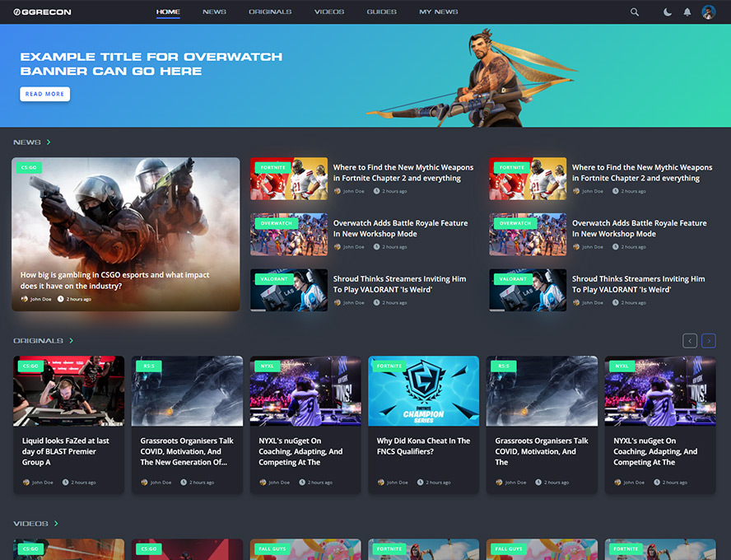Go to the Home tab
731x560 pixels.
(x=168, y=12)
